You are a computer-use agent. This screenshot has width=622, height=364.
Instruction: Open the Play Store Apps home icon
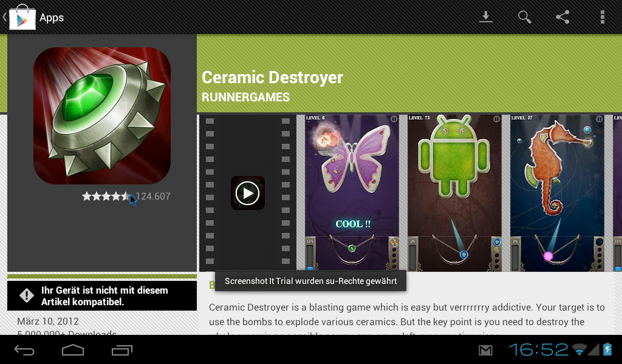(x=22, y=17)
